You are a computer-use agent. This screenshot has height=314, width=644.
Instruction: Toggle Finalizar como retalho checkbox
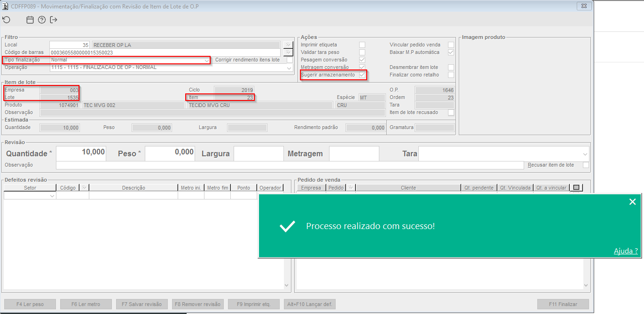click(x=451, y=75)
